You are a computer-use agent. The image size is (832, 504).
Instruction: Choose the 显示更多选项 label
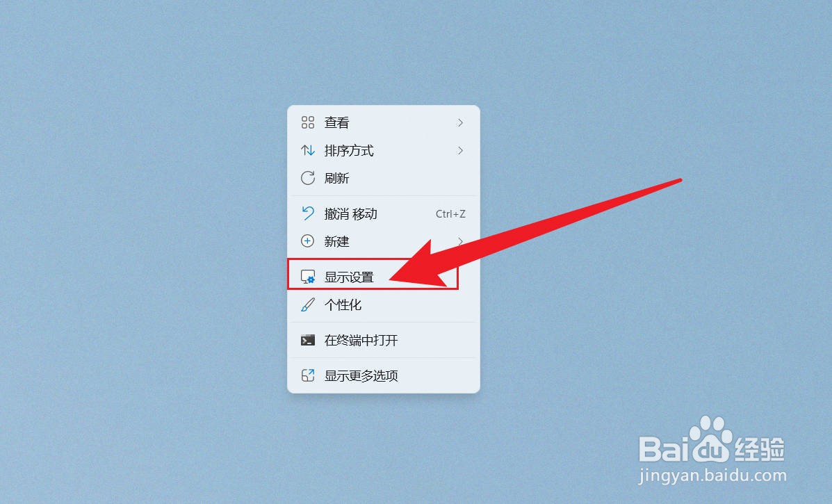coord(361,375)
